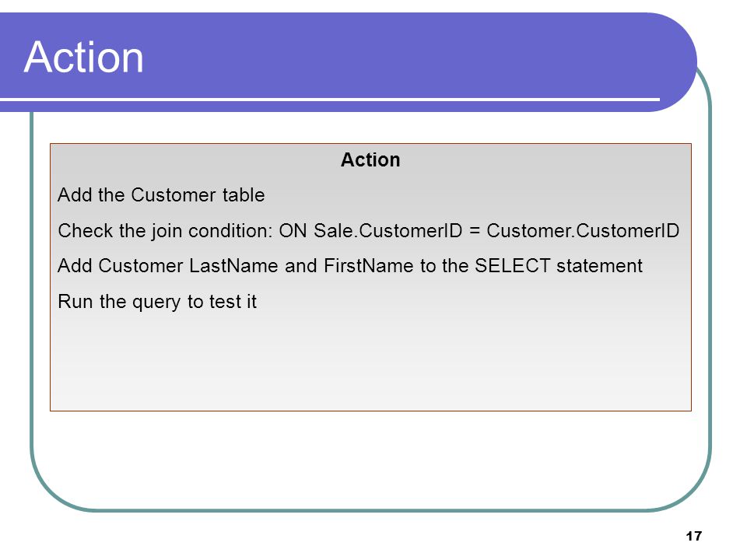This screenshot has width=747, height=560.
Task: Click "Customer.CustomerID" at end of join line
Action: tap(583, 231)
